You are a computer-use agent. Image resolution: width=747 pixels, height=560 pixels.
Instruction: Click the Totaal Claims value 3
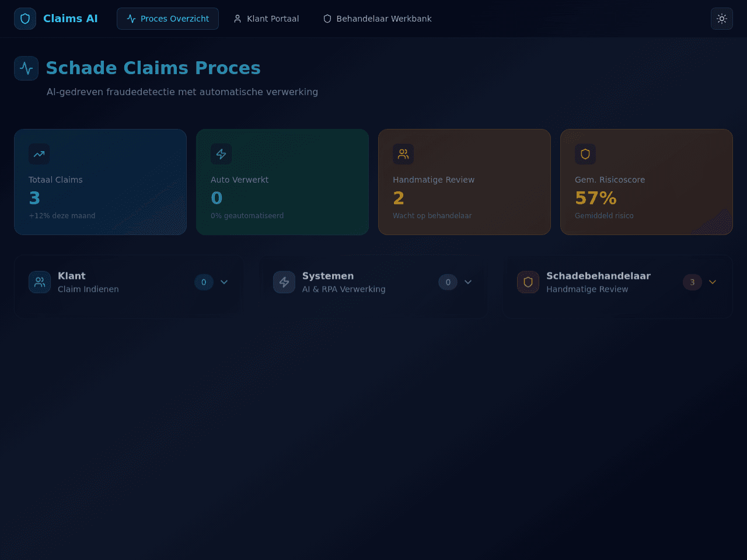point(34,198)
